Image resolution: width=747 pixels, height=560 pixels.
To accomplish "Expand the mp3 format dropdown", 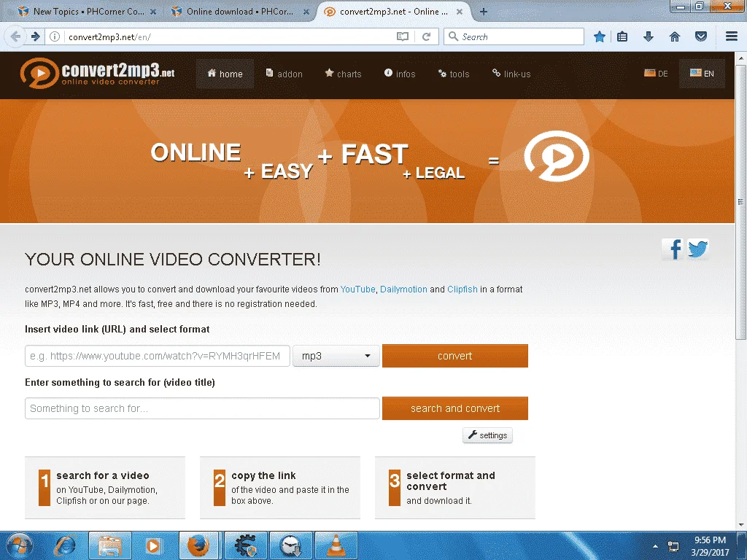I will click(x=336, y=356).
